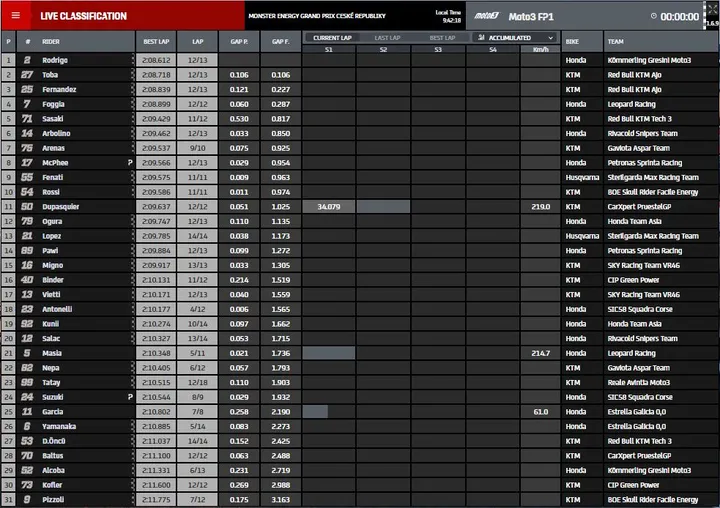Click the checkered flag icon in Tatay's row
The image size is (720, 508).
click(133, 382)
